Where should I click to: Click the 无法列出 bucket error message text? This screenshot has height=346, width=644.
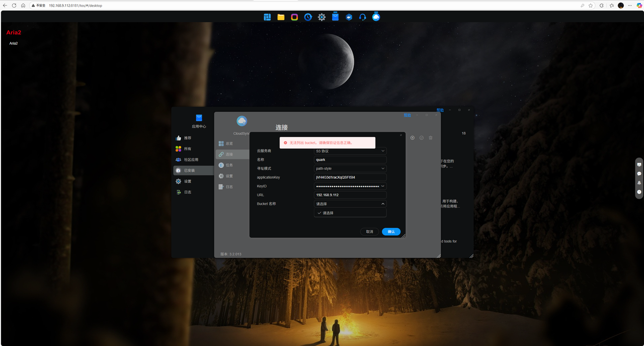coord(321,143)
